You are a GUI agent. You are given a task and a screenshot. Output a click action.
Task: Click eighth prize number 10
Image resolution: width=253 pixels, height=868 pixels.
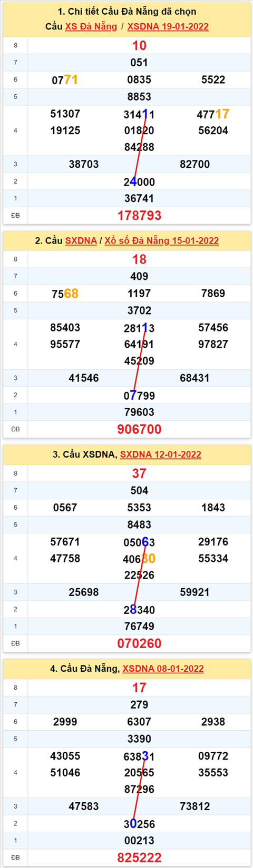point(139,45)
